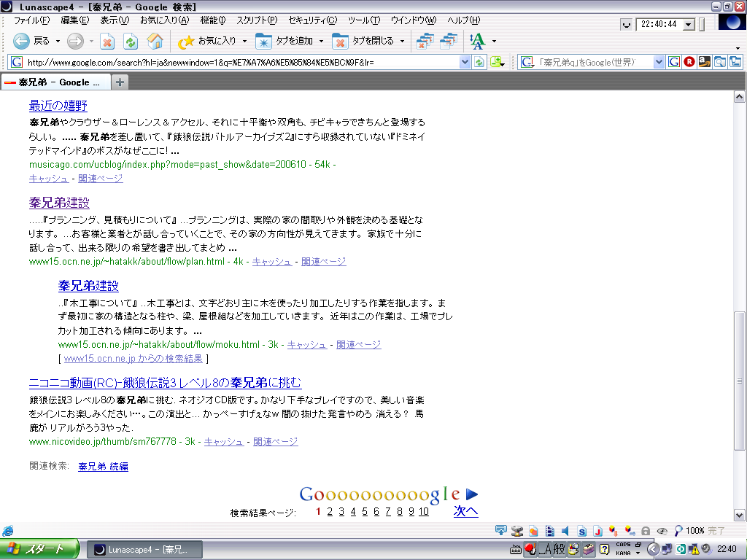Open the ファイル(F) menu
The width and height of the screenshot is (747, 560).
(x=31, y=20)
